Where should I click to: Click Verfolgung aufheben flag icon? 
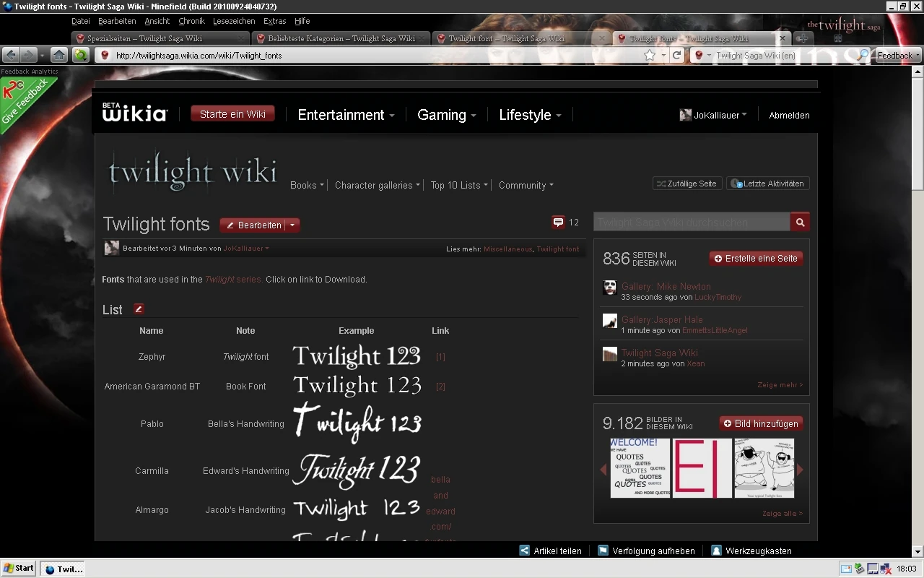tap(603, 551)
